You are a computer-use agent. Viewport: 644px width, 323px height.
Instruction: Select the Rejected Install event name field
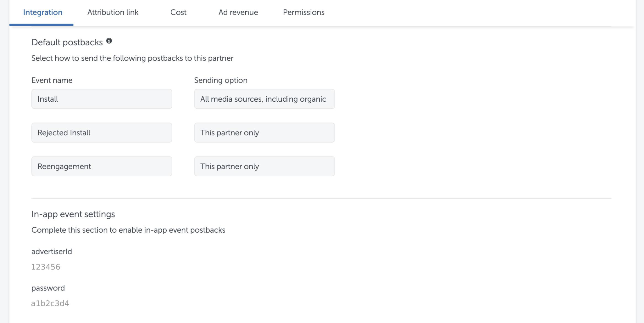click(x=102, y=133)
